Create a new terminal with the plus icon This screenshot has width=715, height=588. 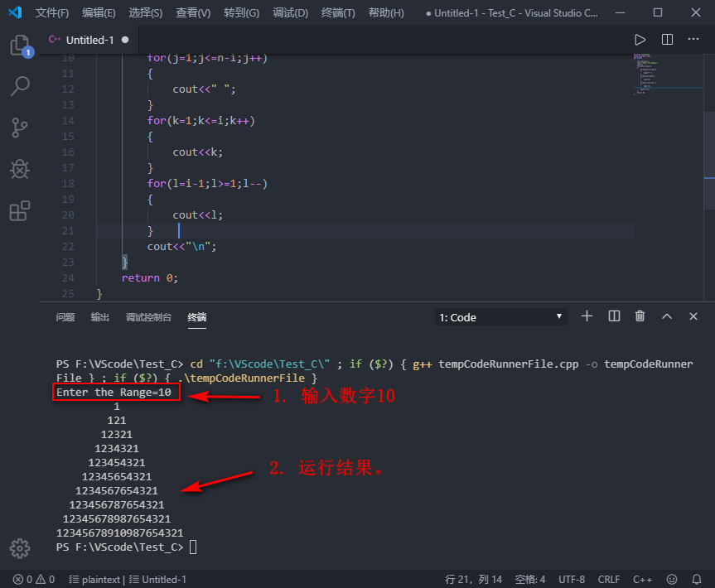click(x=587, y=316)
